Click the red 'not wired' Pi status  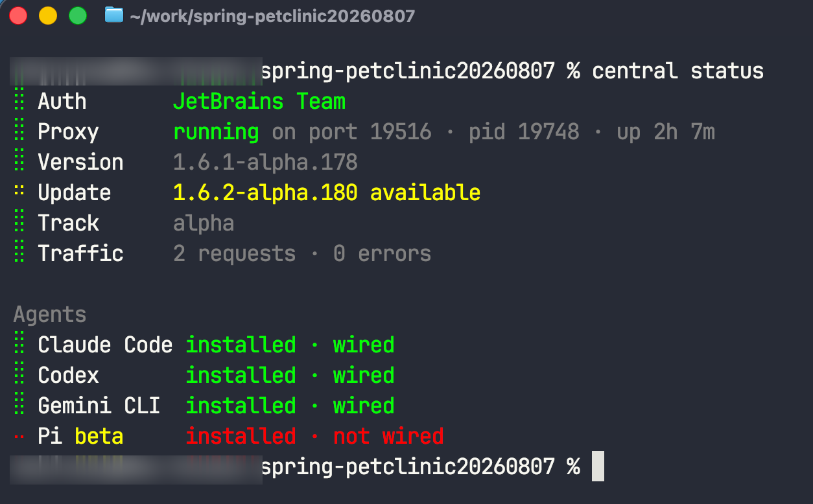(x=388, y=436)
